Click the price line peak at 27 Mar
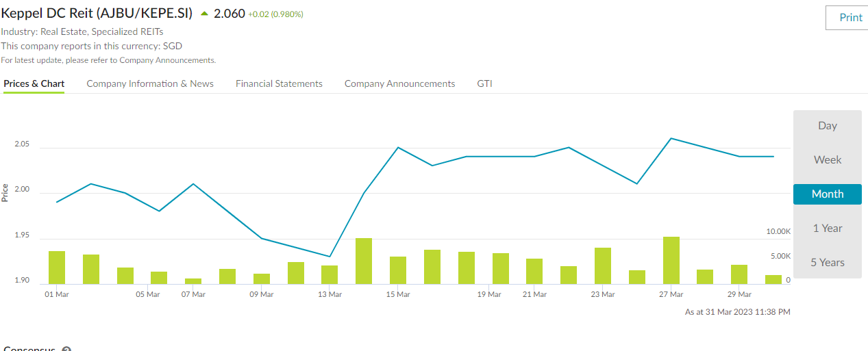The image size is (868, 351). (671, 138)
